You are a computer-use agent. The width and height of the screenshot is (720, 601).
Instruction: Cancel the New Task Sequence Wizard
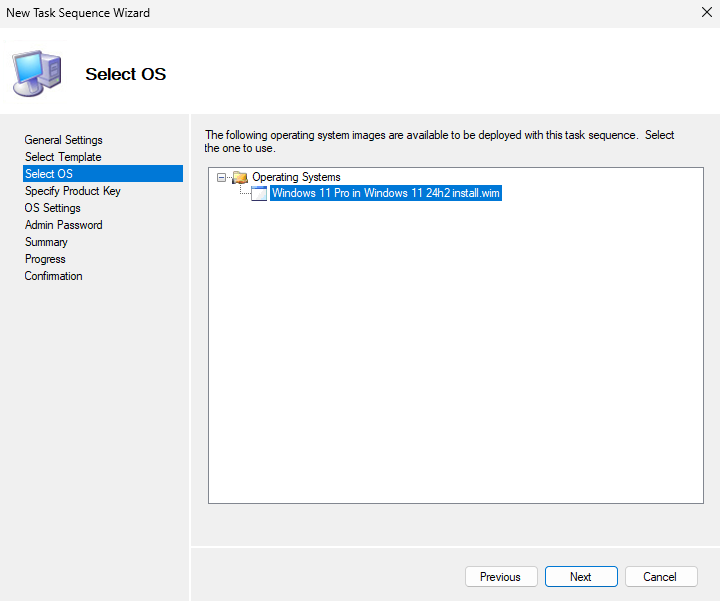click(x=660, y=577)
